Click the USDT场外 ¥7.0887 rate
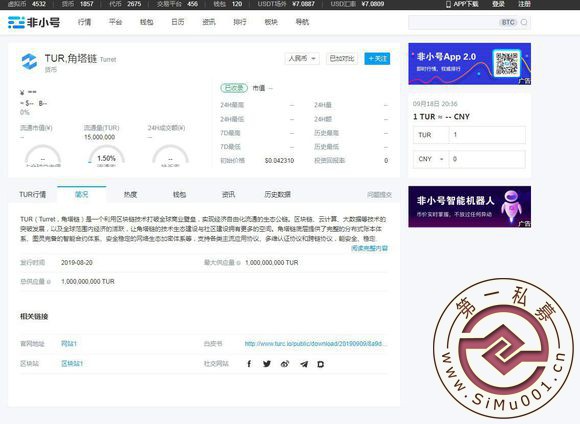580x424 pixels. 286,4
